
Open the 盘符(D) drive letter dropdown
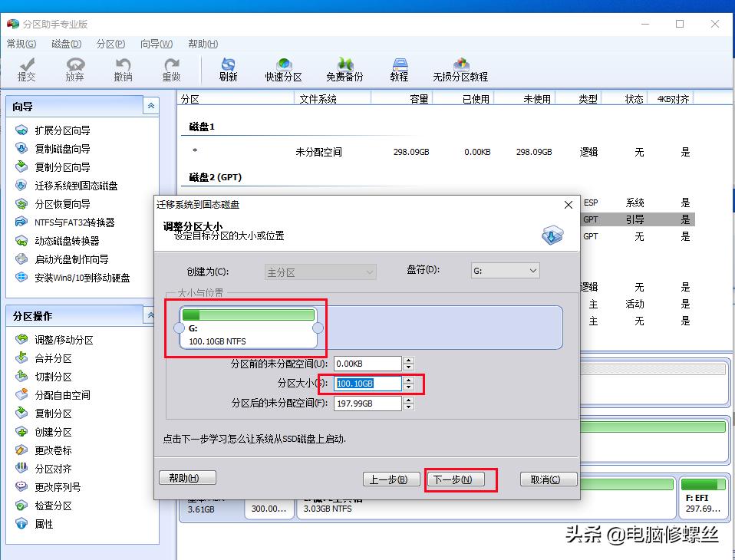pos(504,270)
